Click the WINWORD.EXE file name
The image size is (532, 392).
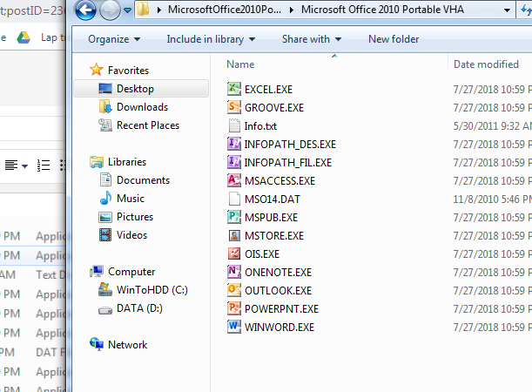pos(279,328)
